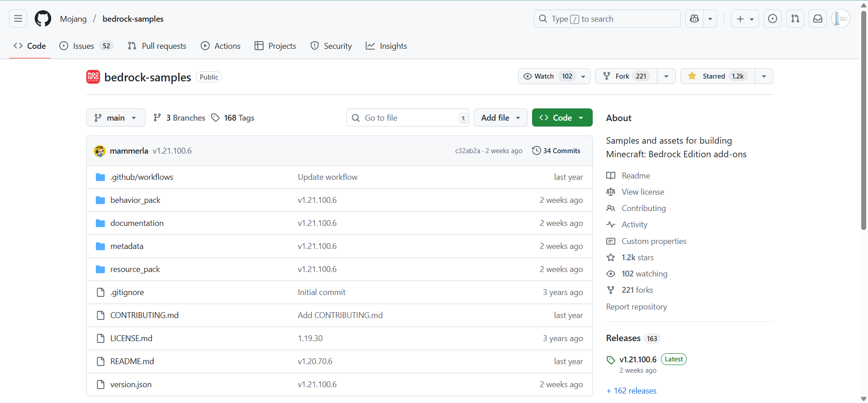Open the issues inbox icon in header
Screen dimensions: 868x403
click(773, 19)
